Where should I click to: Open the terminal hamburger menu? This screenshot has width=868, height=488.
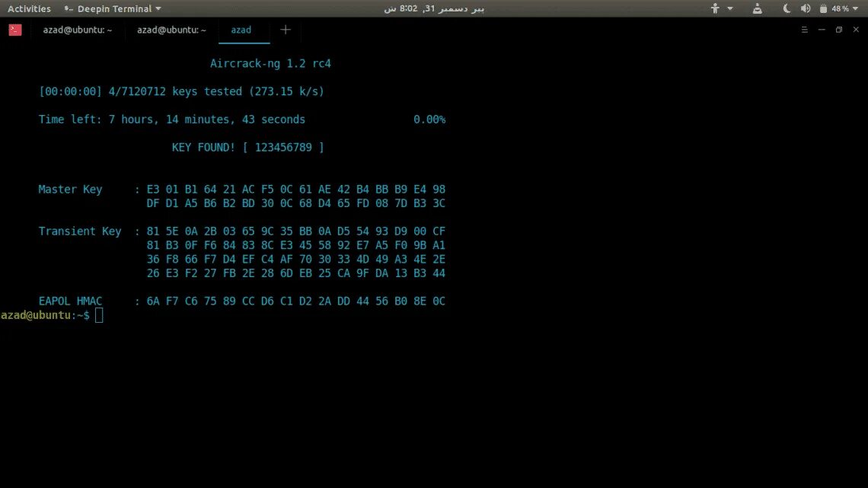804,30
